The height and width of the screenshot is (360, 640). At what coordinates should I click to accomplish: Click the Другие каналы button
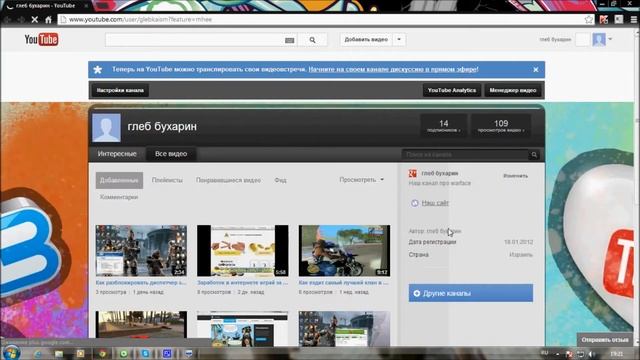click(x=471, y=293)
